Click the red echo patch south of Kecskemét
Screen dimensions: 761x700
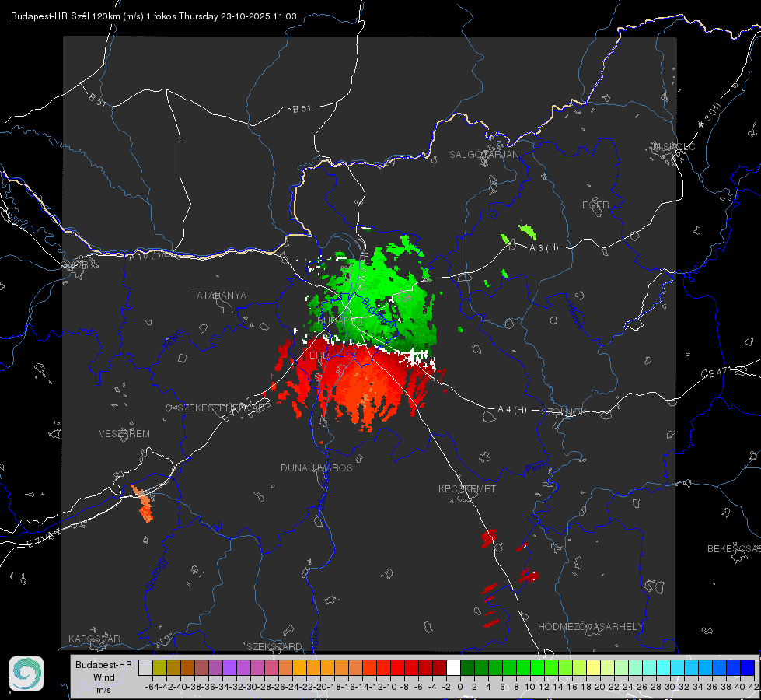[488, 537]
